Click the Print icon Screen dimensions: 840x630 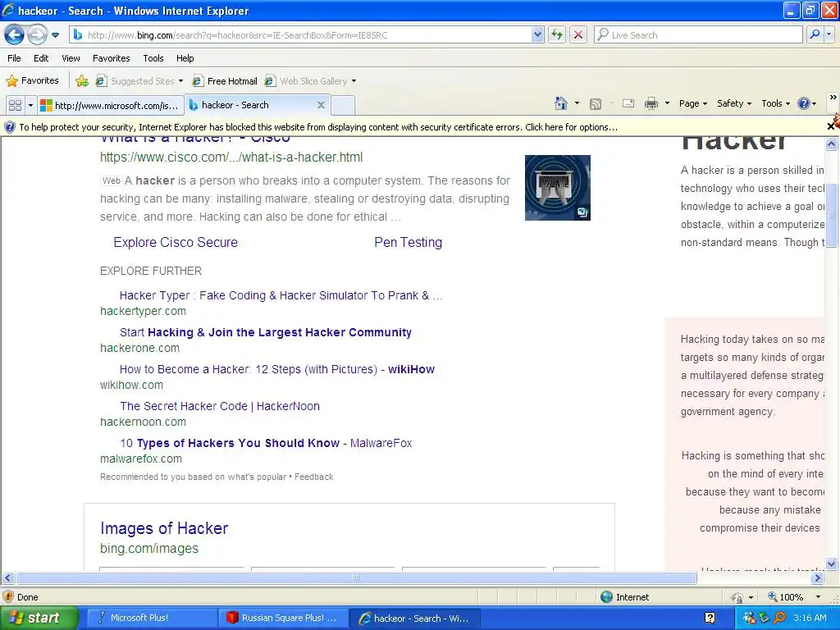pyautogui.click(x=651, y=103)
